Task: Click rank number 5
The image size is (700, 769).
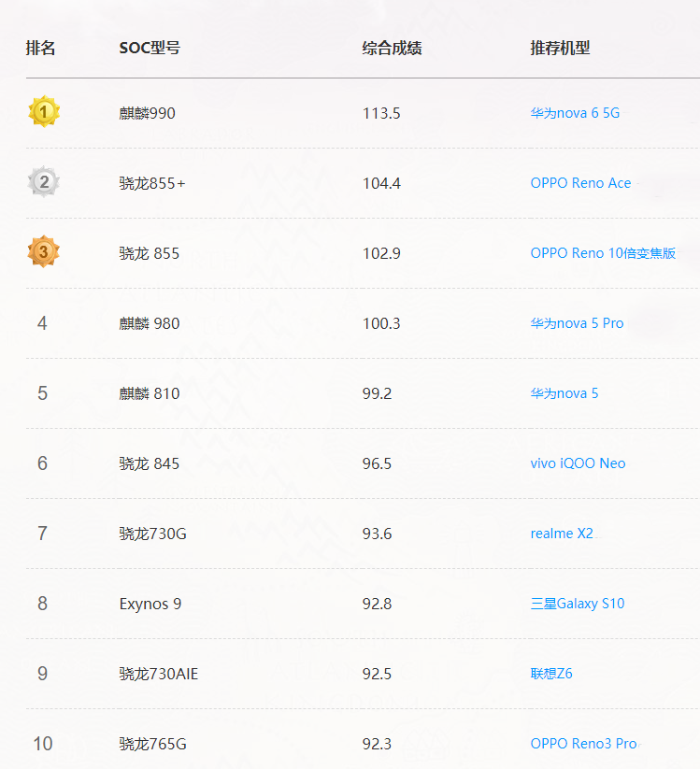Action: (42, 393)
